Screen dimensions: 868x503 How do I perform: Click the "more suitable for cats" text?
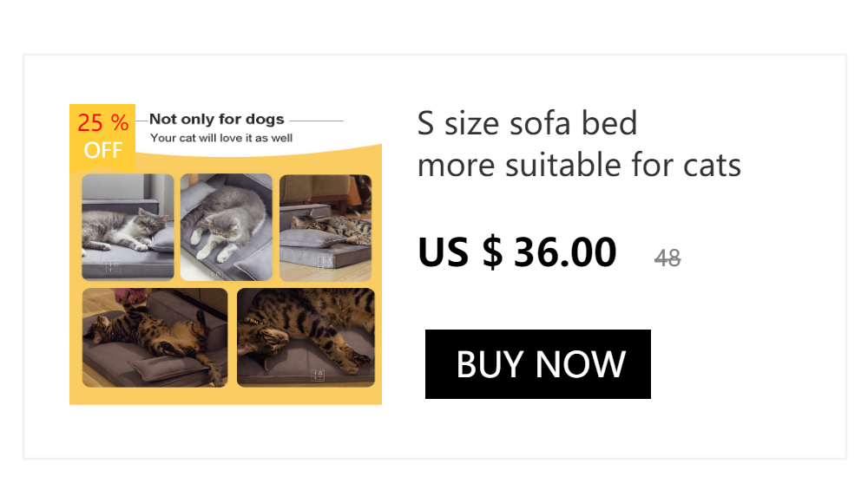(x=579, y=164)
